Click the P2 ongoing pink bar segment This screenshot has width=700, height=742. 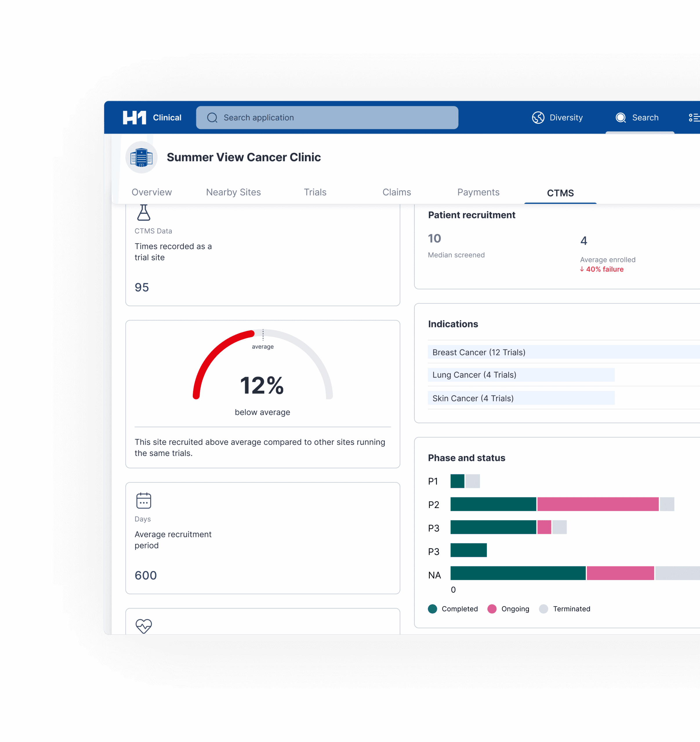(598, 504)
